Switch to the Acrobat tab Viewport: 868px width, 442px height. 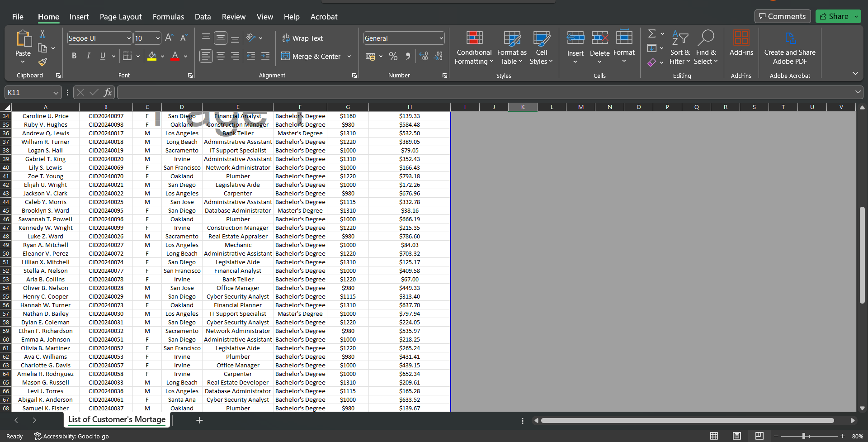(x=324, y=17)
